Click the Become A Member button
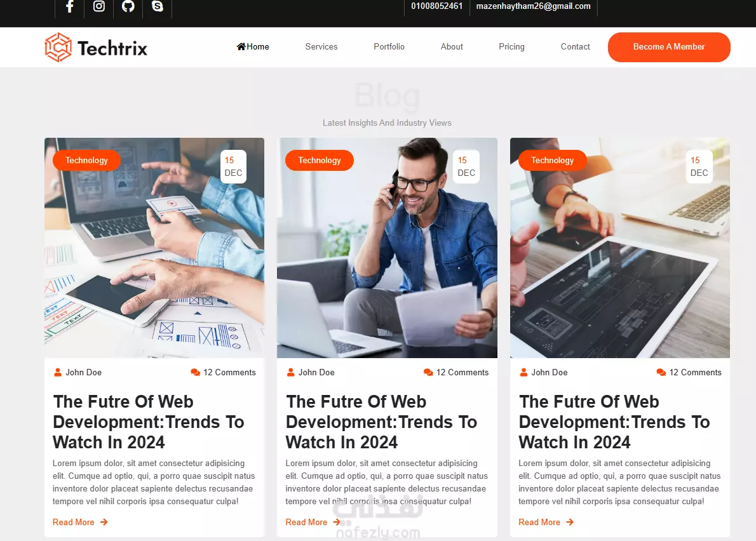This screenshot has height=541, width=756. [669, 47]
